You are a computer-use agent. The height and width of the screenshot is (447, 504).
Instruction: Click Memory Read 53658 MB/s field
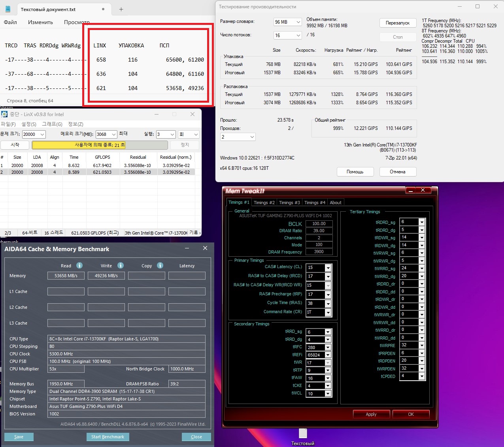(66, 276)
